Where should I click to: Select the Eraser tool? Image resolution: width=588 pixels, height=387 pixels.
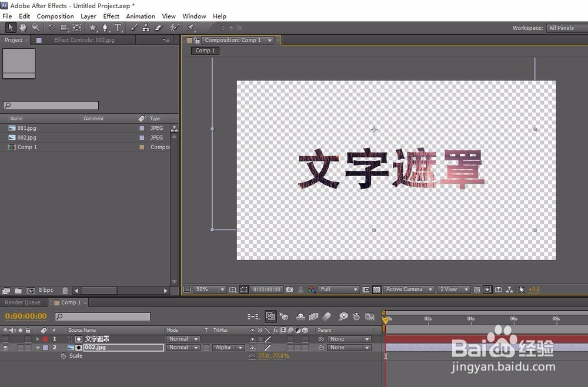159,28
